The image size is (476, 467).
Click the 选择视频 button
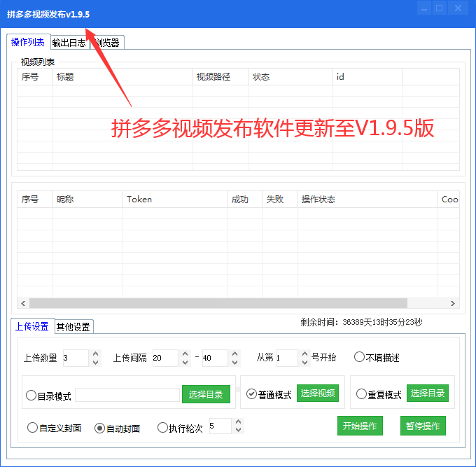click(x=318, y=393)
